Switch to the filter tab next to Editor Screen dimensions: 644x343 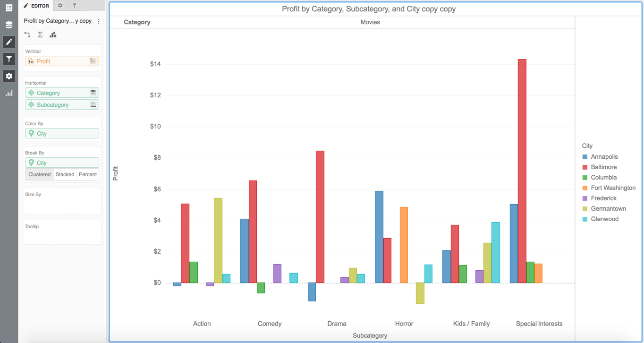(x=75, y=6)
